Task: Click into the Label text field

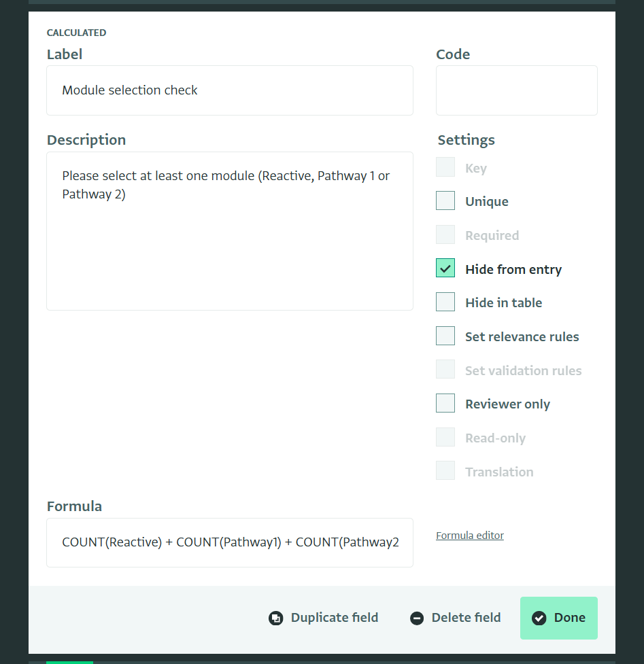Action: [x=229, y=90]
